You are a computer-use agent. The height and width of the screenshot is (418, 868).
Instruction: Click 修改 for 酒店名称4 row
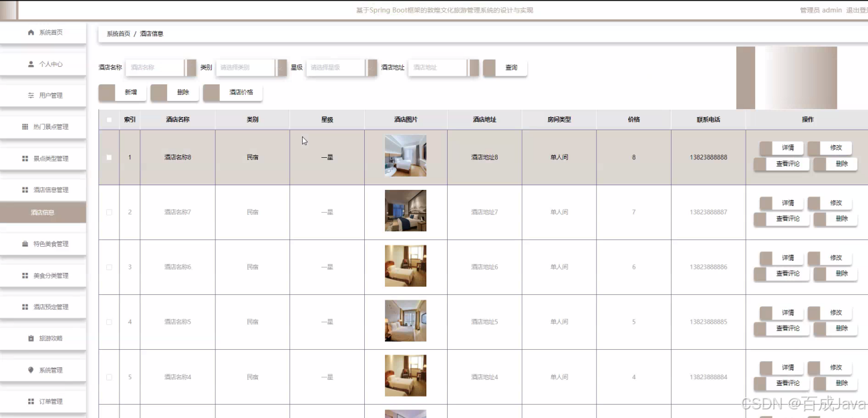pyautogui.click(x=829, y=367)
